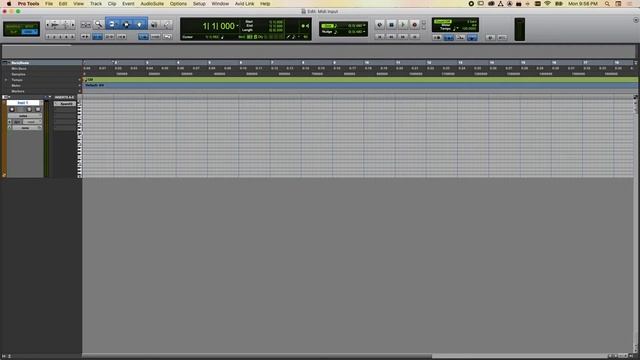Click the Stop transport button
The height and width of the screenshot is (360, 640).
[391, 25]
